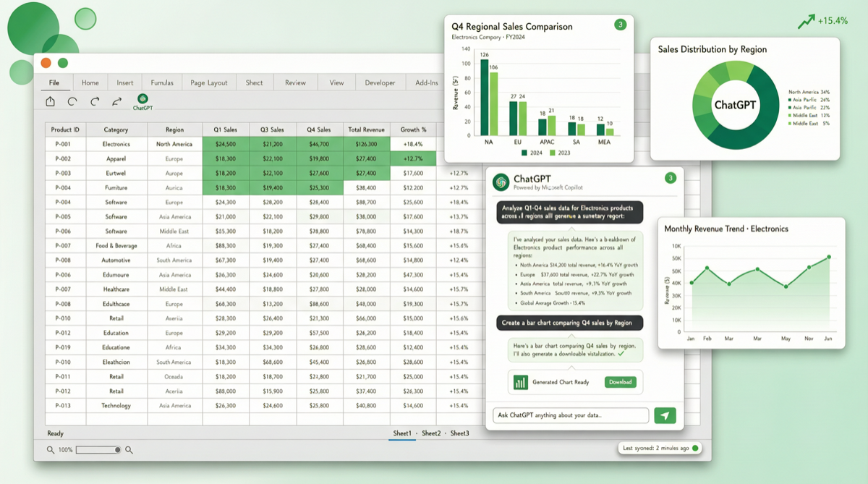Click the undo circular arrow icon
This screenshot has width=868, height=484.
pos(72,101)
